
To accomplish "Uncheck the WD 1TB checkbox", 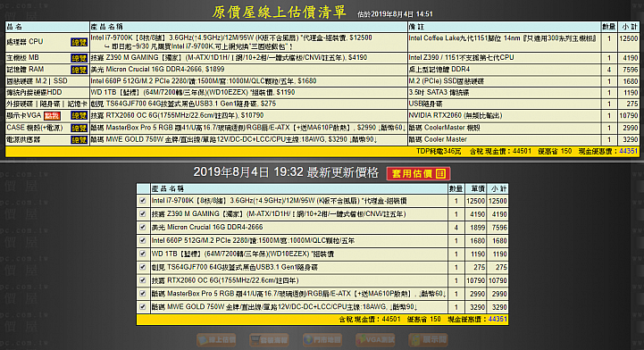I will (x=143, y=254).
